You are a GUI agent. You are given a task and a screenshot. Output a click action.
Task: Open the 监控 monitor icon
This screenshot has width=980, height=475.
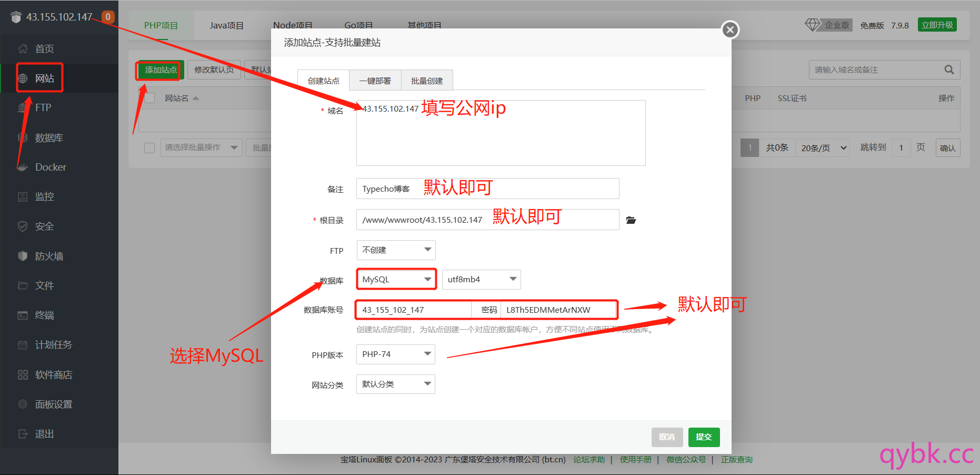(23, 197)
